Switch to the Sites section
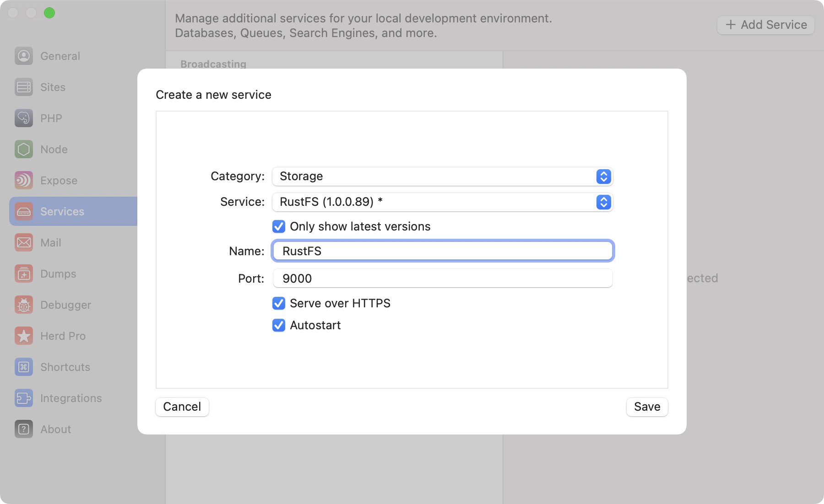This screenshot has height=504, width=824. pyautogui.click(x=52, y=87)
